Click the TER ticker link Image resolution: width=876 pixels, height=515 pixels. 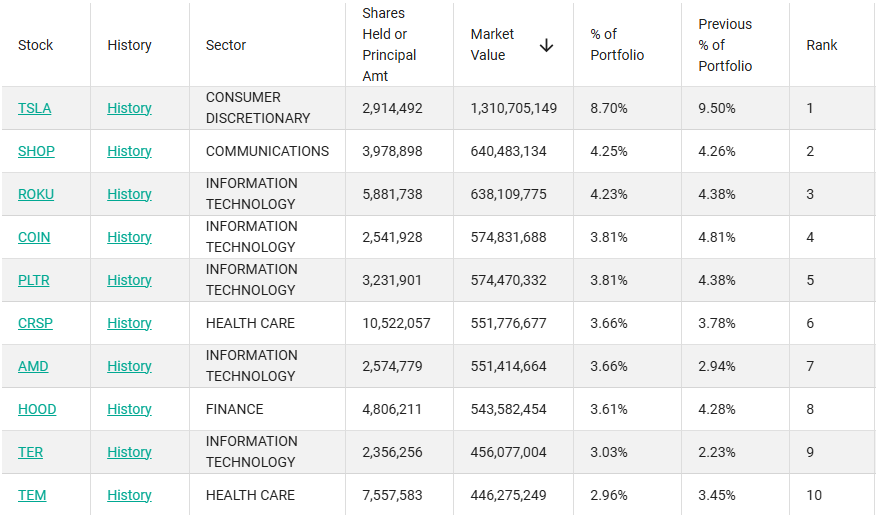(x=30, y=452)
